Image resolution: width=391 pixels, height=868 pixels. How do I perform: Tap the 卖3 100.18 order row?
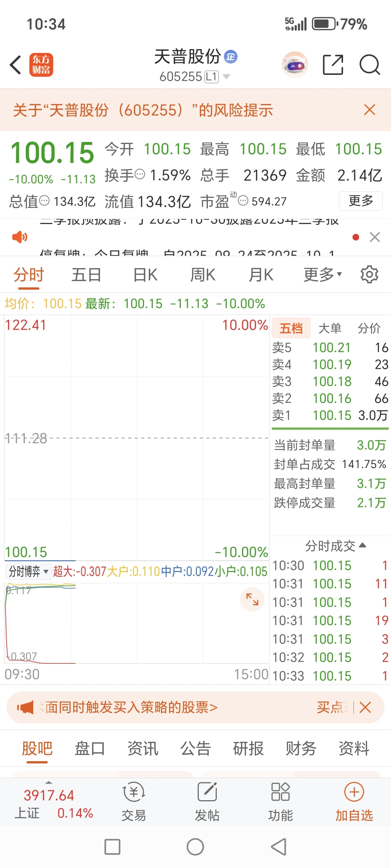[x=330, y=382]
